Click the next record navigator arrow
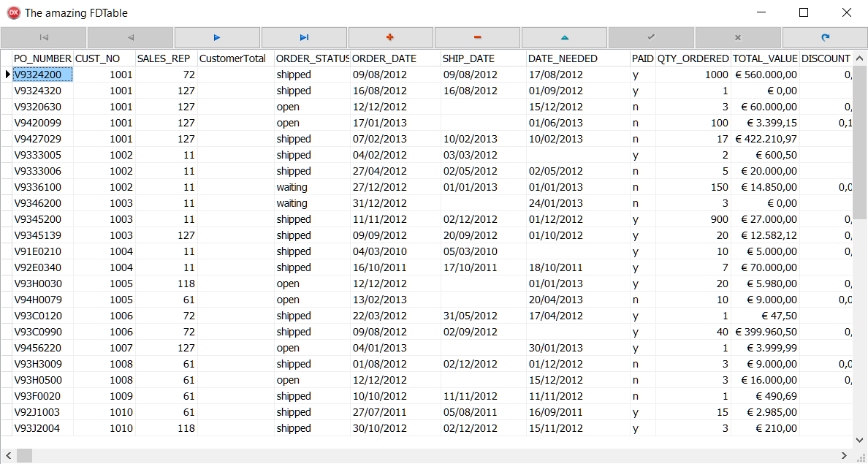The width and height of the screenshot is (868, 464). [217, 37]
